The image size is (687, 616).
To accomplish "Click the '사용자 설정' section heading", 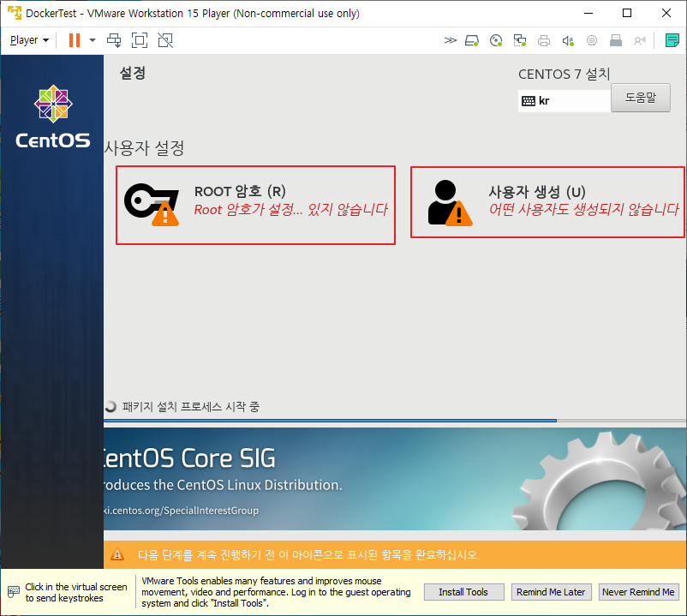I will [x=144, y=147].
